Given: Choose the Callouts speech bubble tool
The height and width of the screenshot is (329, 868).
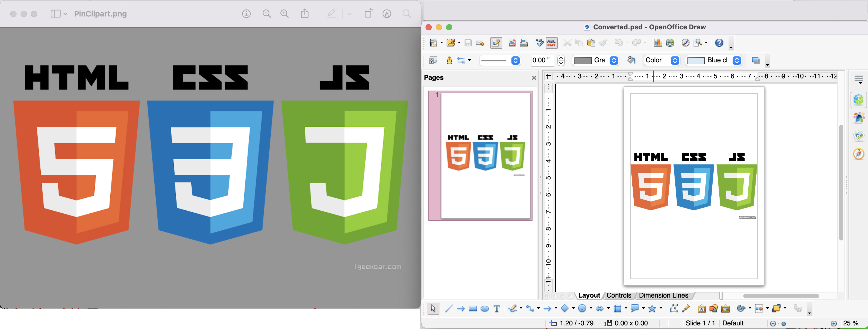Looking at the screenshot, I should pos(635,308).
